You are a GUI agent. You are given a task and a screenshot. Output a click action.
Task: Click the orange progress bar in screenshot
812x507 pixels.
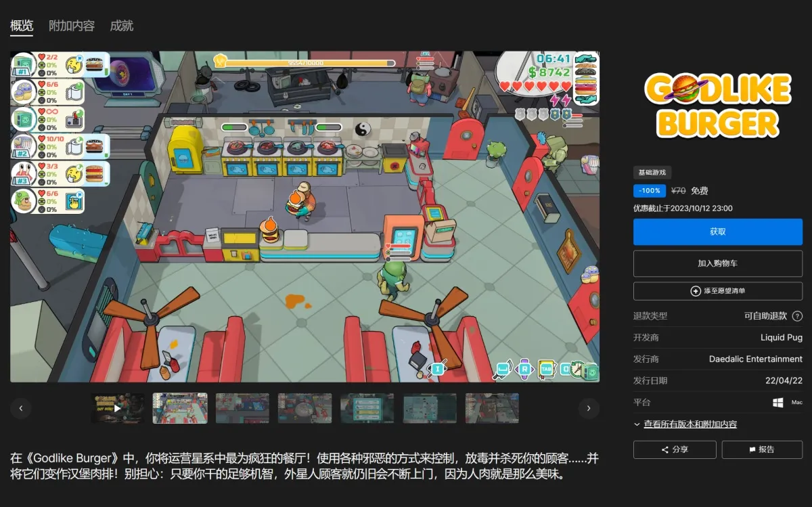point(305,62)
